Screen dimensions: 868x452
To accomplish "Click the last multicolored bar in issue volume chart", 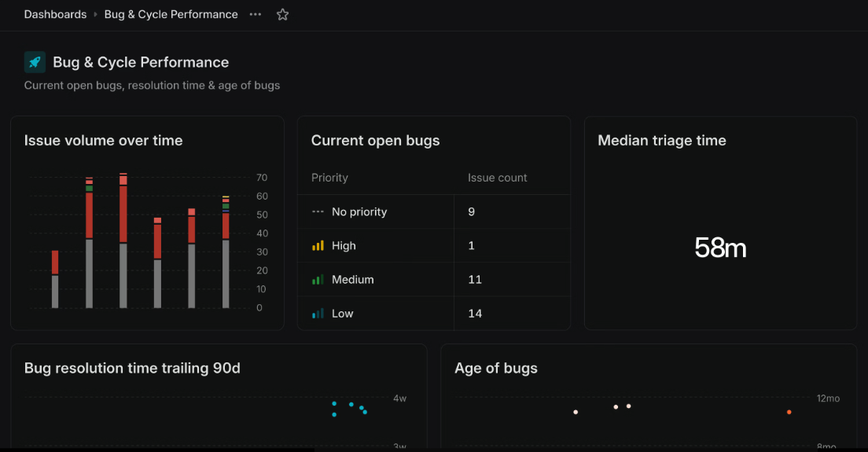I will pos(226,252).
